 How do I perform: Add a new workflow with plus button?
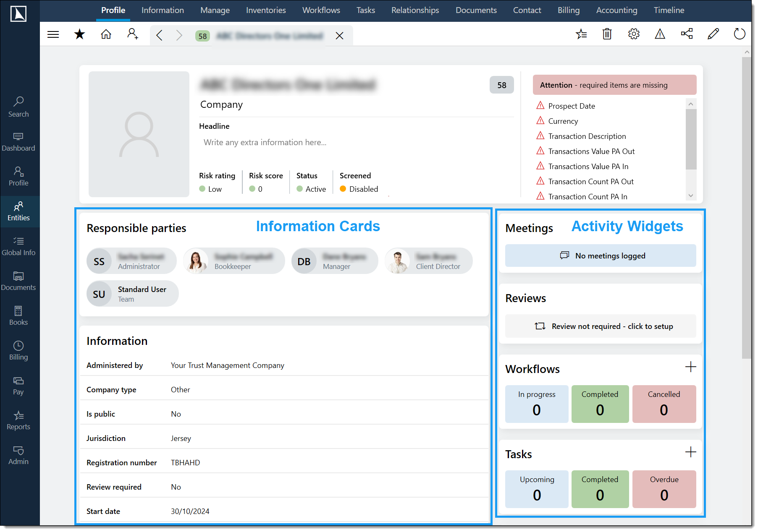point(690,367)
